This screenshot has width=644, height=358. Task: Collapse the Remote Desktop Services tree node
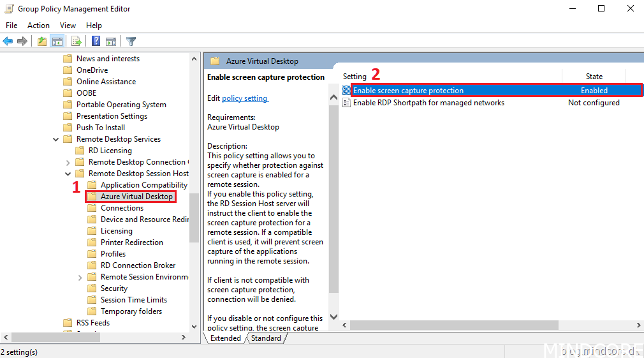coord(56,139)
